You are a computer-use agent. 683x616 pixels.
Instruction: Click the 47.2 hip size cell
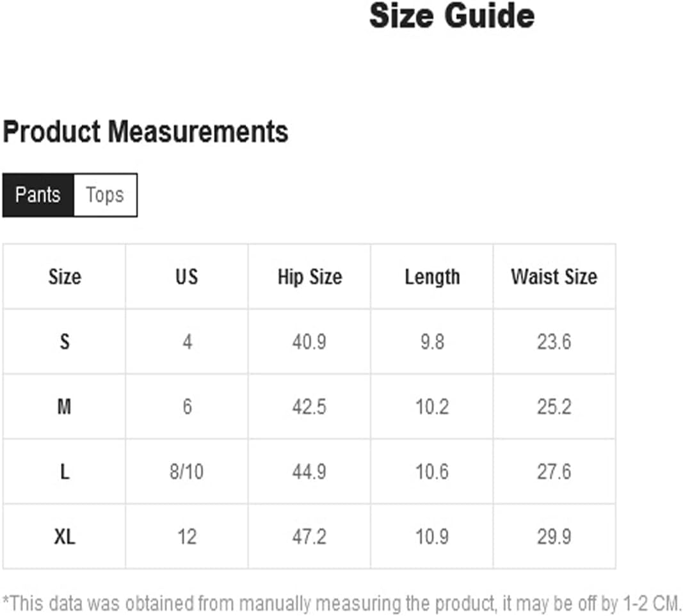[x=310, y=536]
